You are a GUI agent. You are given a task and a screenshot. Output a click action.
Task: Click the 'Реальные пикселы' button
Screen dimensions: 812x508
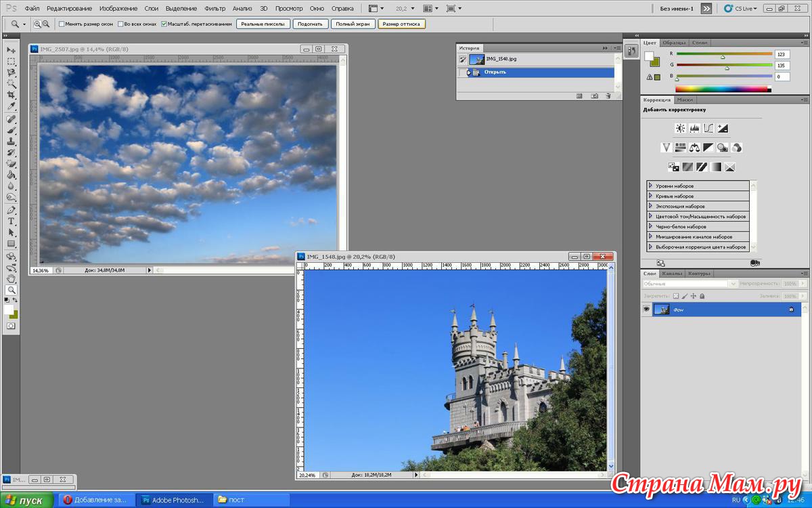point(264,24)
